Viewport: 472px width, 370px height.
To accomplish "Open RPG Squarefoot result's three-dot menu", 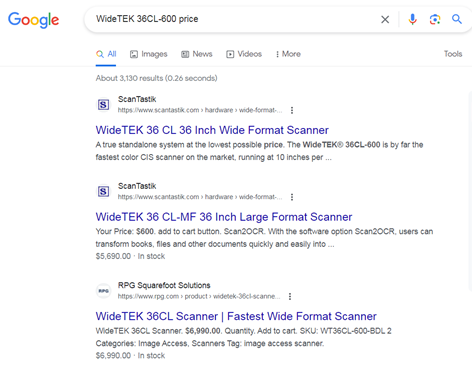I will (290, 296).
